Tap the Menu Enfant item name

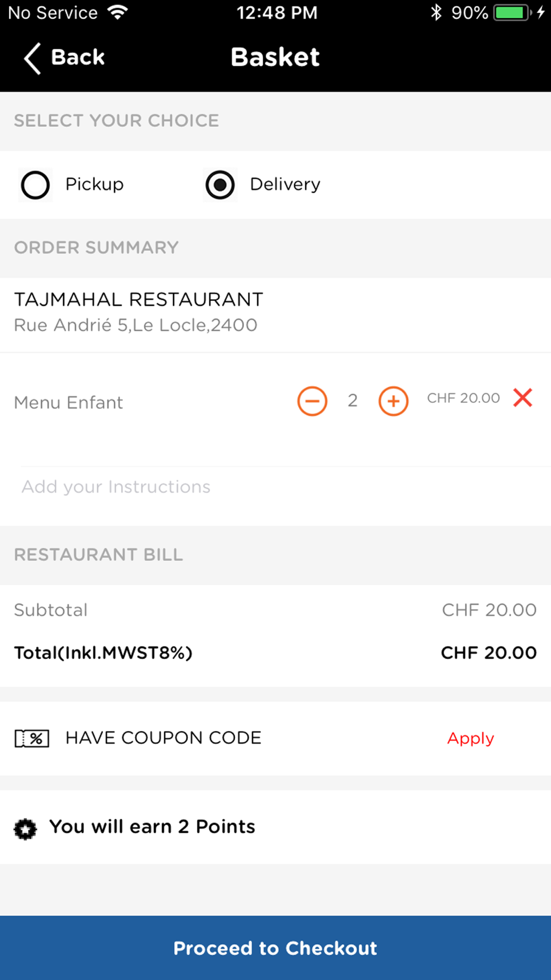tap(68, 402)
